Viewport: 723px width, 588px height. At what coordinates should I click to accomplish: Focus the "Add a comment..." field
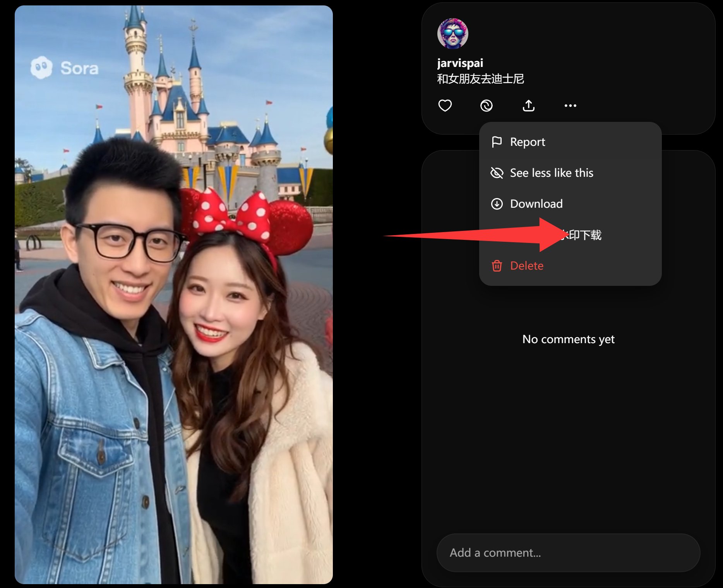568,552
